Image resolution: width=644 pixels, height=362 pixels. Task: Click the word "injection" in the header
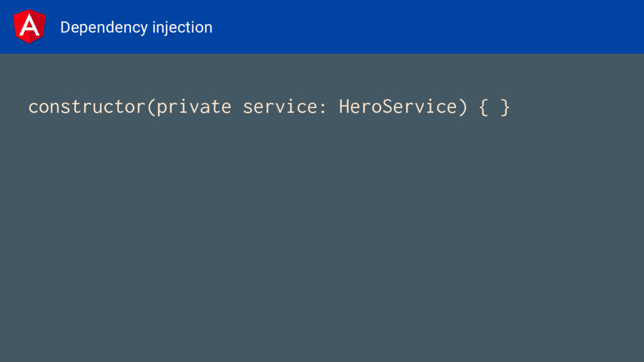coord(182,28)
